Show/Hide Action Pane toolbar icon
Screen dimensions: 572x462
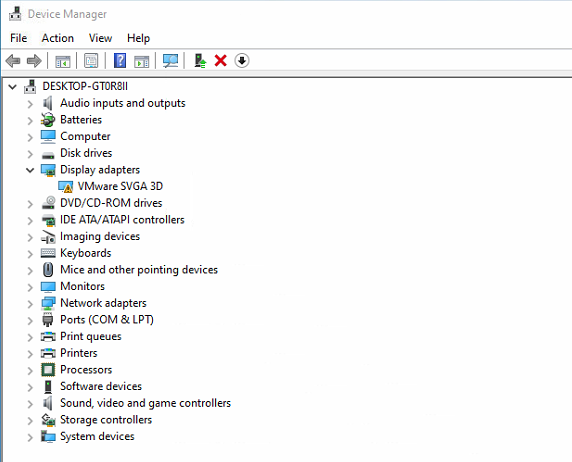[x=142, y=61]
